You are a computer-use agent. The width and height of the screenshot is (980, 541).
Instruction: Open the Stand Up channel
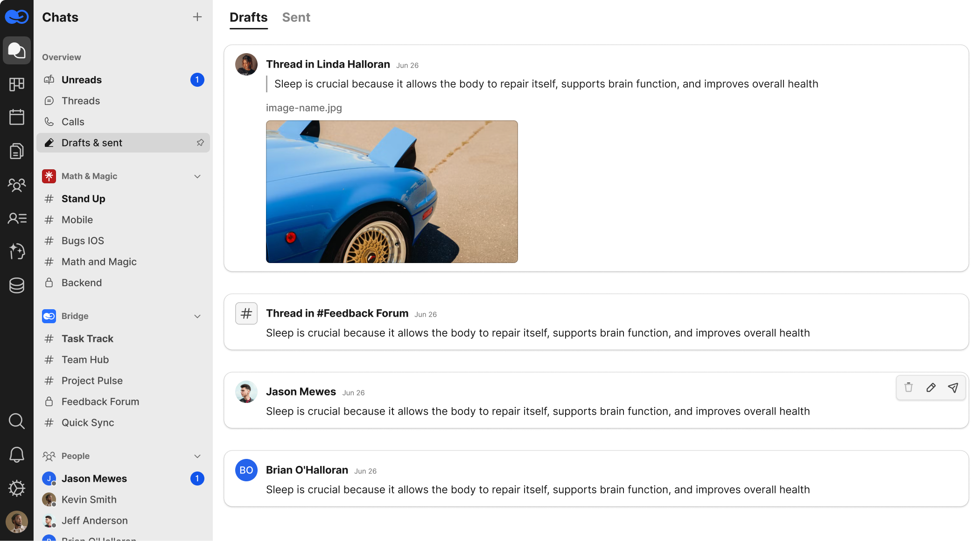coord(84,199)
